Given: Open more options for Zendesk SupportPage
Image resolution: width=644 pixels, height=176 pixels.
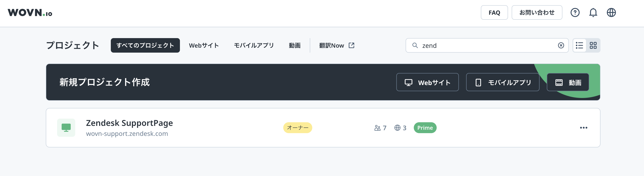Looking at the screenshot, I should coord(583,128).
